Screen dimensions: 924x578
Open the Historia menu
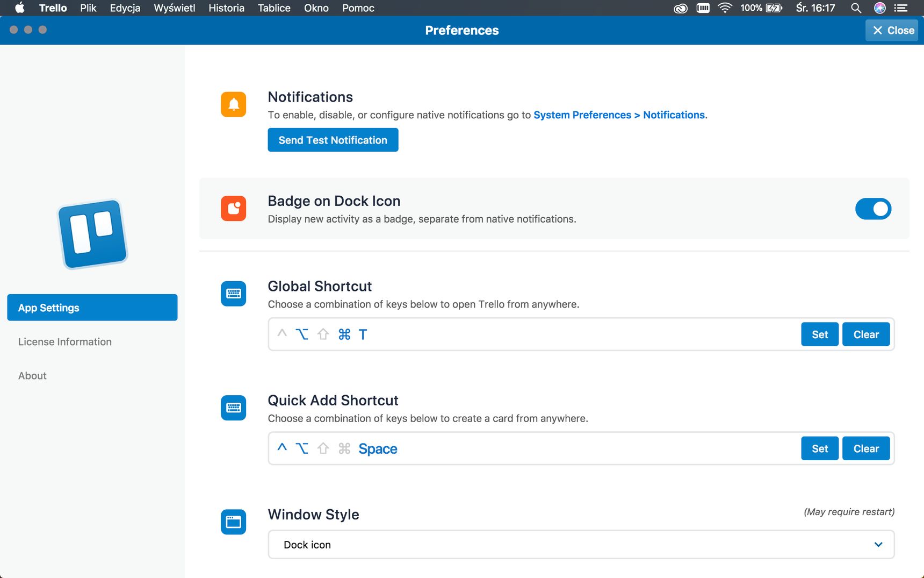[226, 8]
